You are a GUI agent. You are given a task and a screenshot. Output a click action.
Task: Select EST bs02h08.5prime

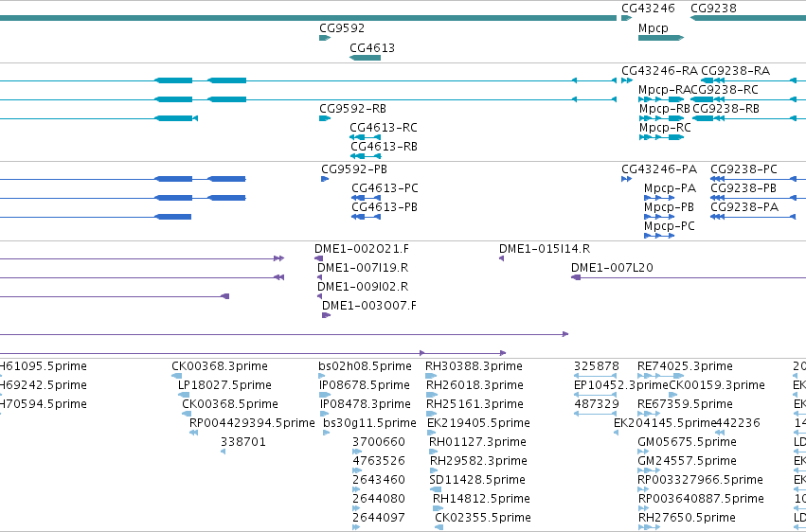(x=322, y=376)
